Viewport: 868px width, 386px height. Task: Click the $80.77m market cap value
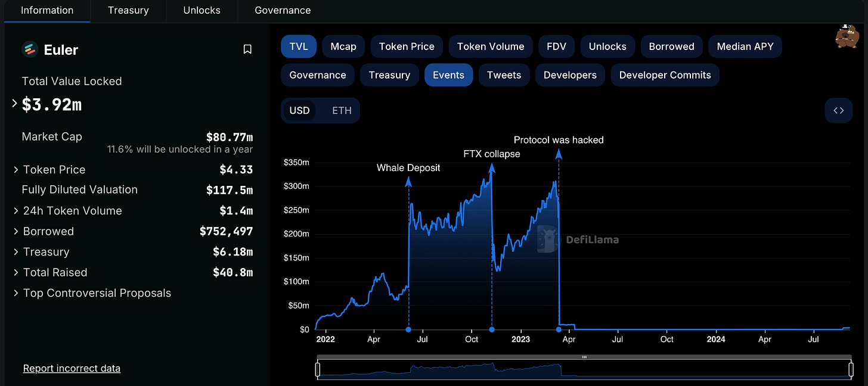[x=230, y=136]
